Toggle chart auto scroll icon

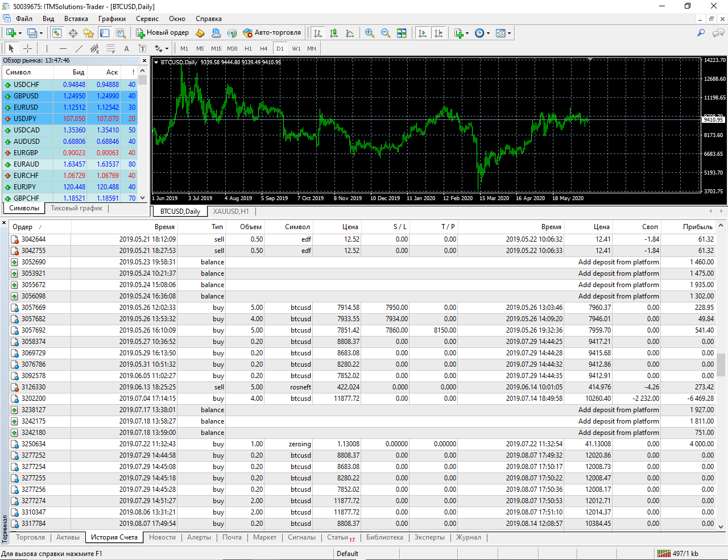point(423,33)
